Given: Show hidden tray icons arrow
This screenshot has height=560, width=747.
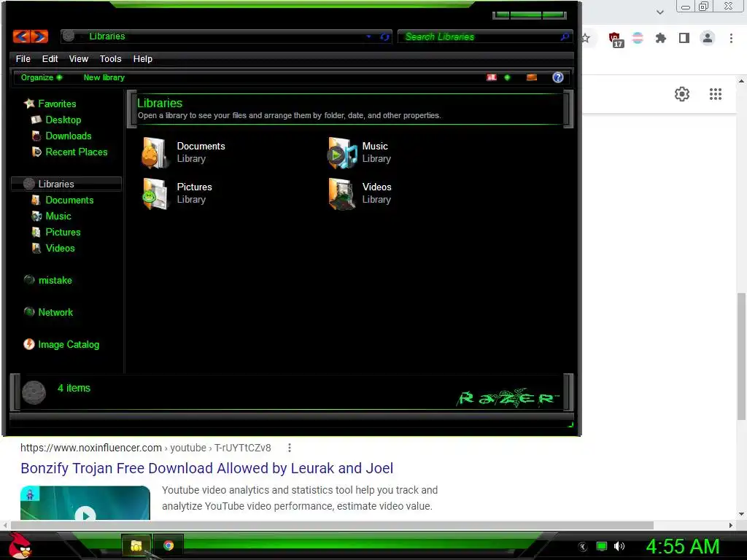Looking at the screenshot, I should (583, 547).
